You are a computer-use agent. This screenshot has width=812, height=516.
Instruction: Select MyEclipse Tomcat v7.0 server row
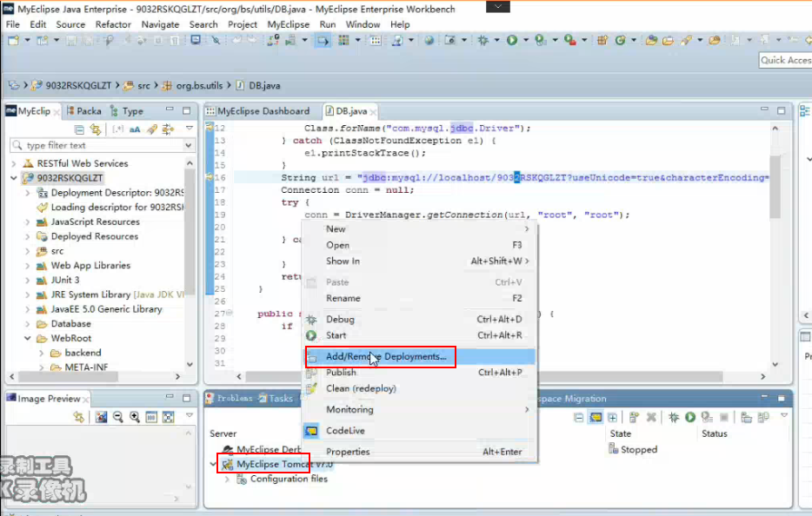point(277,464)
